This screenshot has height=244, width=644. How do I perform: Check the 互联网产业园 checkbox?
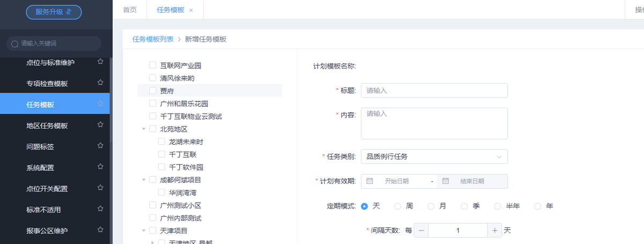coord(152,65)
